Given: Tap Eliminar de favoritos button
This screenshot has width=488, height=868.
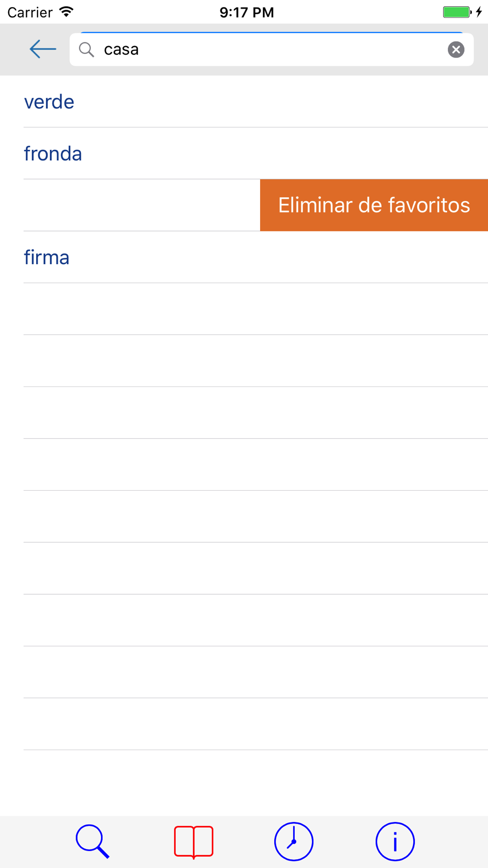Looking at the screenshot, I should (x=374, y=205).
